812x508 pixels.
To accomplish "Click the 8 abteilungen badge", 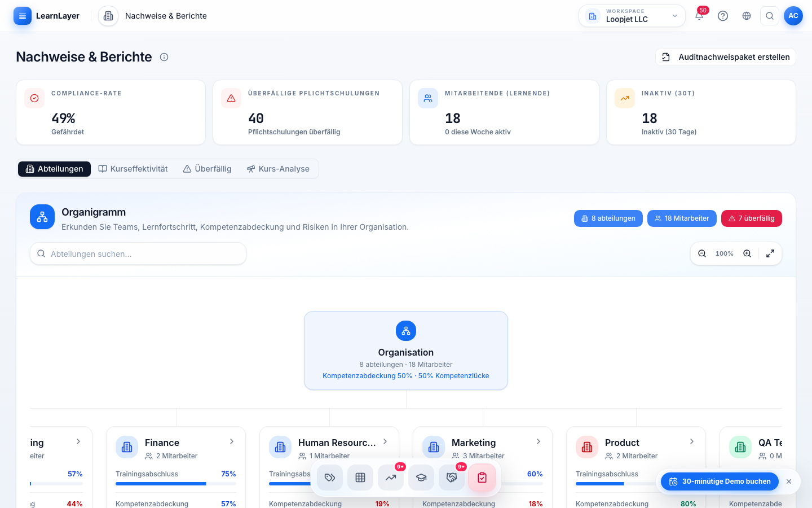I will coord(608,218).
